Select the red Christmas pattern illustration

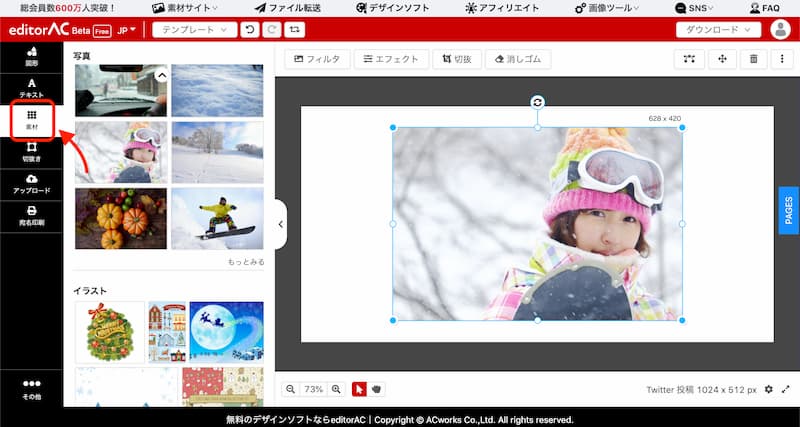coord(223,387)
